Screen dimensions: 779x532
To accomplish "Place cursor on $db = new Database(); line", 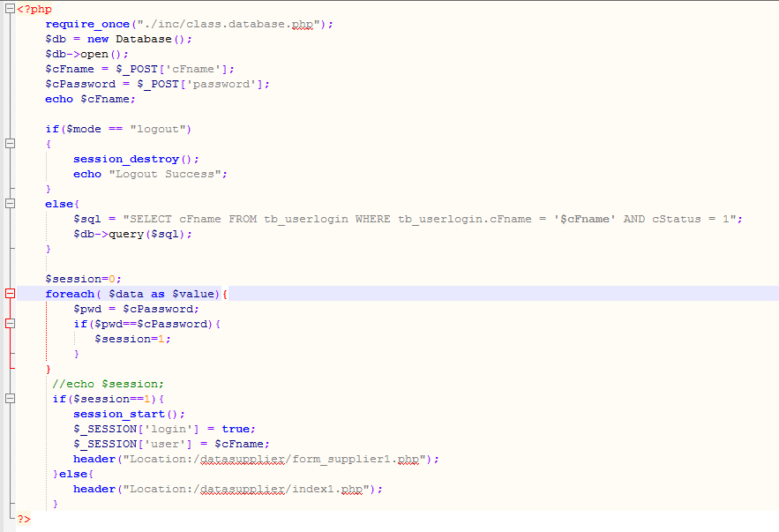I will (x=118, y=39).
